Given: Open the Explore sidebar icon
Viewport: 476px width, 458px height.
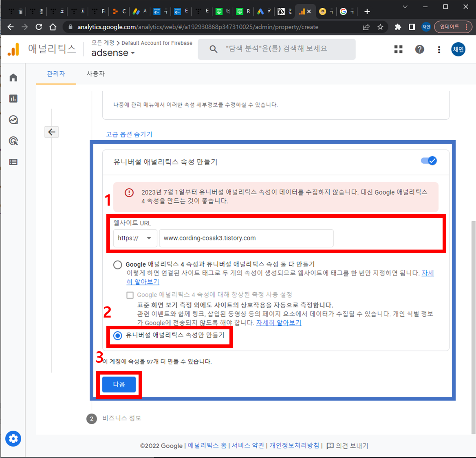Looking at the screenshot, I should click(x=13, y=120).
